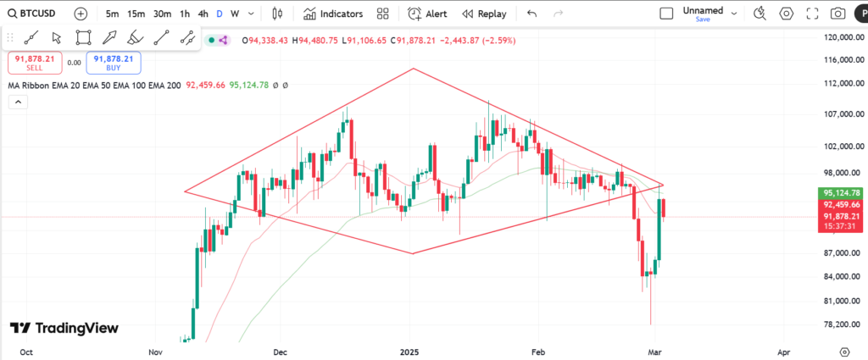Change chart to 4h timeframe
Image resolution: width=868 pixels, height=360 pixels.
(203, 14)
